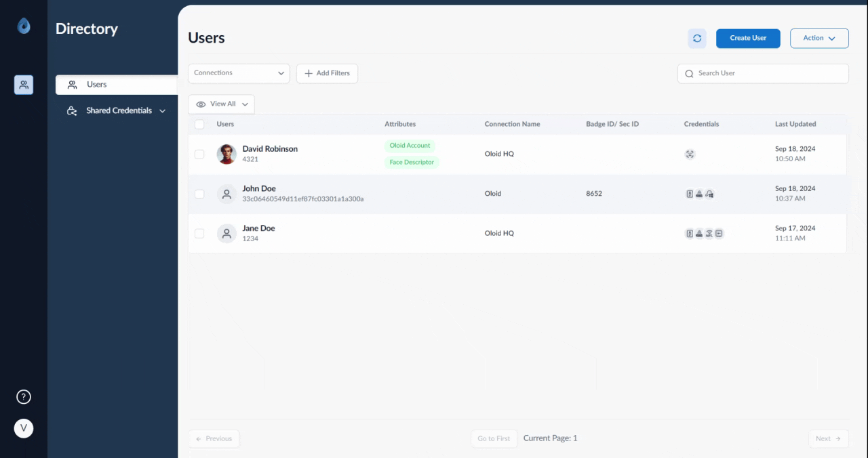
Task: Click the Face Descriptor attribute tag
Action: [412, 163]
